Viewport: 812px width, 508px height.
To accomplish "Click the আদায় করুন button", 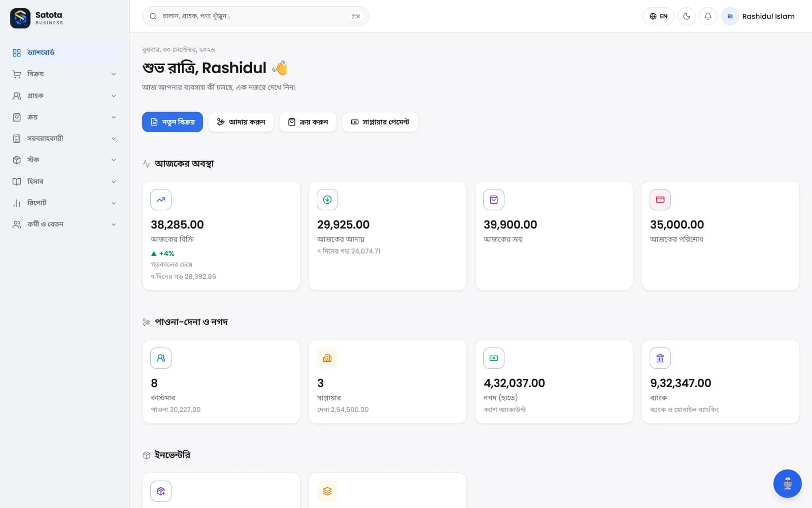I will 241,122.
